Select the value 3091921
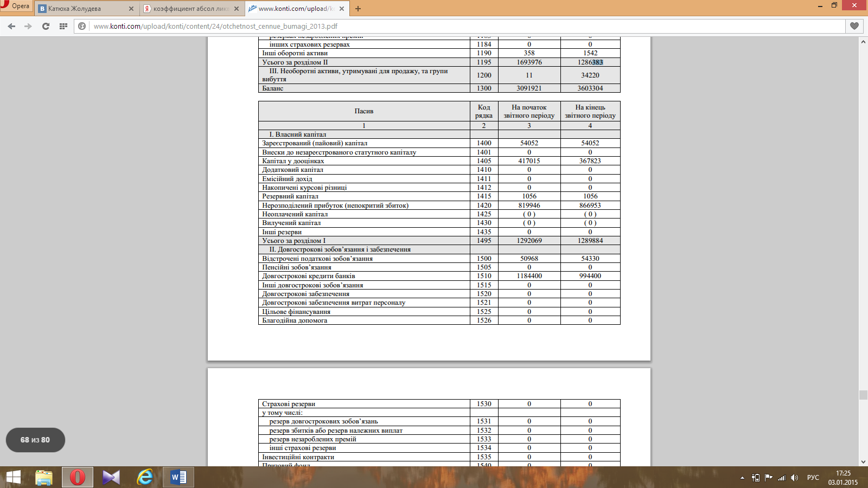868x488 pixels. (x=529, y=88)
